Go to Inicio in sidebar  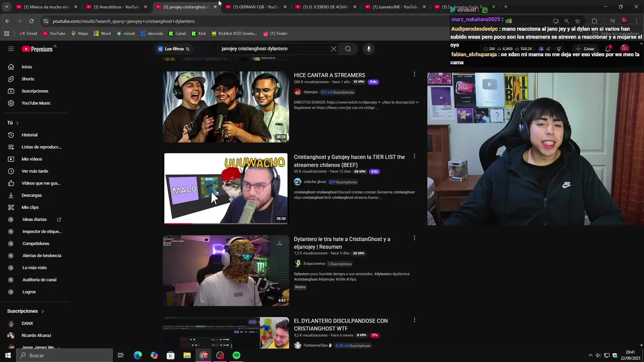tap(27, 67)
